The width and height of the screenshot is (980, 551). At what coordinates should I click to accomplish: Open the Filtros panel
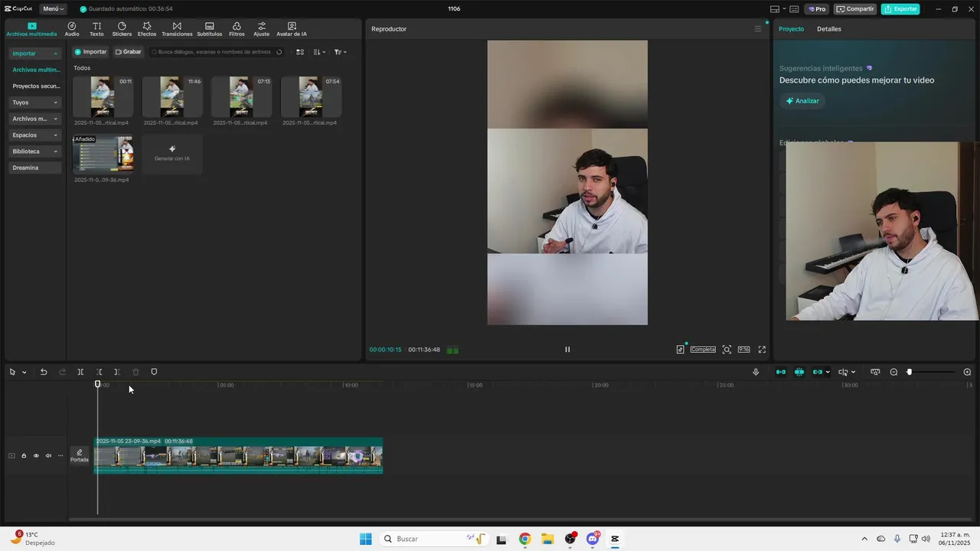[x=237, y=29]
